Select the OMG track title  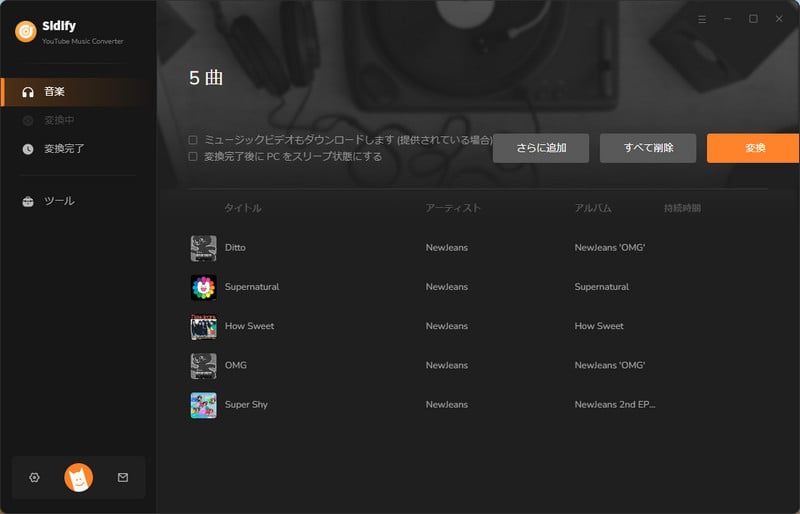coord(236,365)
